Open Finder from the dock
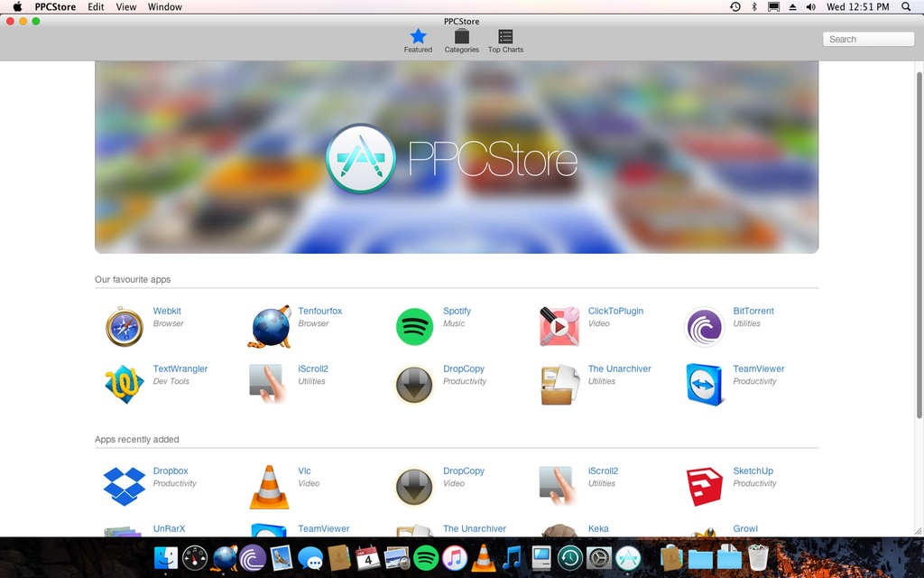This screenshot has height=578, width=924. (x=166, y=557)
